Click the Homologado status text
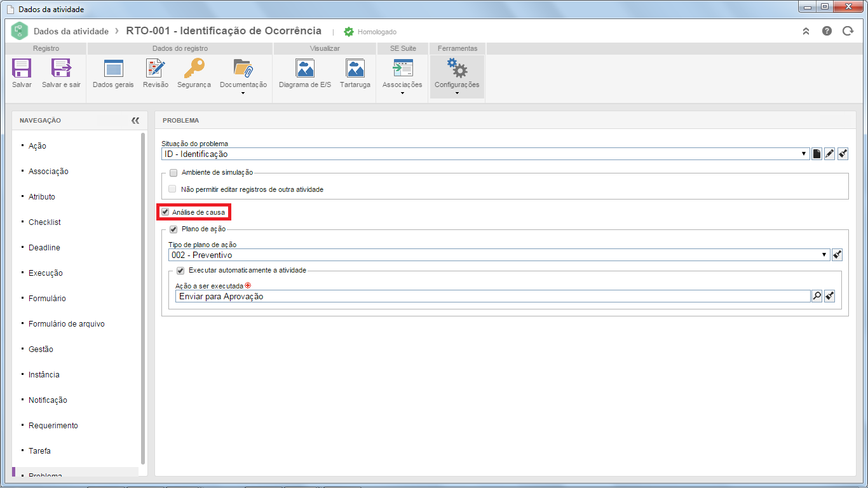 [377, 32]
